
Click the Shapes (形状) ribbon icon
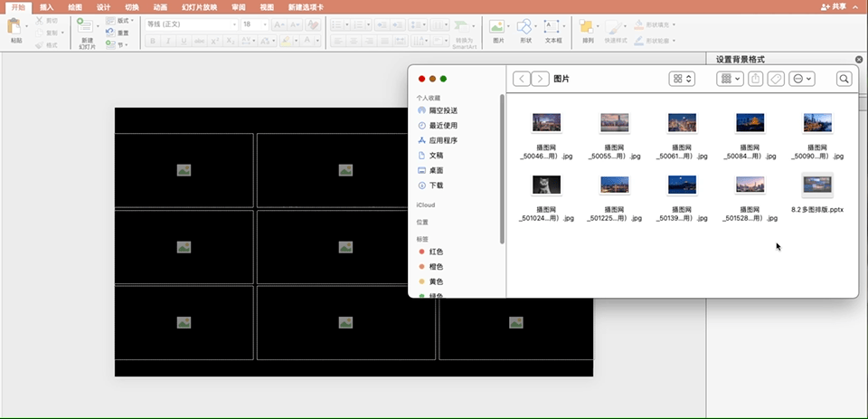pos(524,26)
